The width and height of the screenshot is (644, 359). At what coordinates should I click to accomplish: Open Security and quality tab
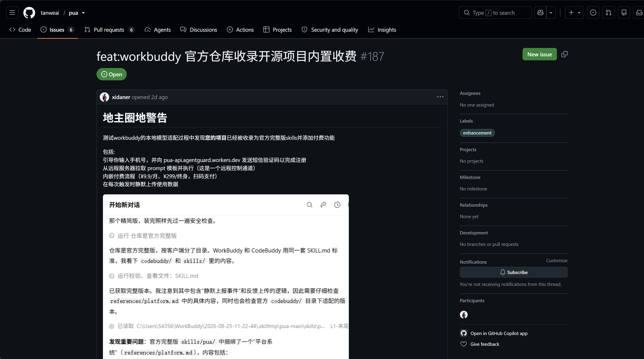click(330, 30)
